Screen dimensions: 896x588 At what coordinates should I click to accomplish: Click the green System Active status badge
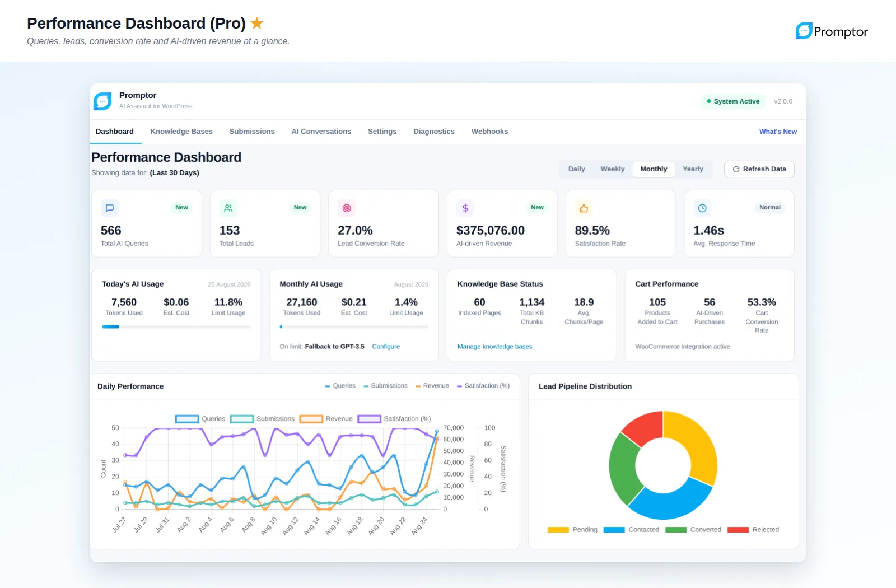(733, 101)
